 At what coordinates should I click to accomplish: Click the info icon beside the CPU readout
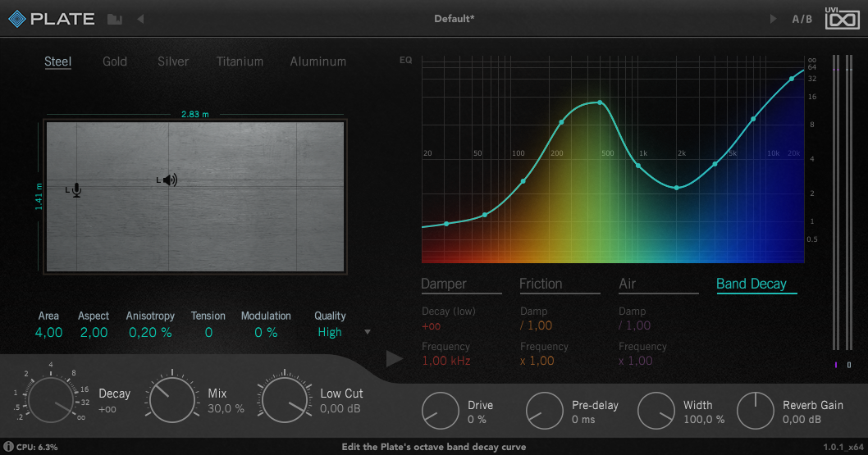pyautogui.click(x=8, y=446)
